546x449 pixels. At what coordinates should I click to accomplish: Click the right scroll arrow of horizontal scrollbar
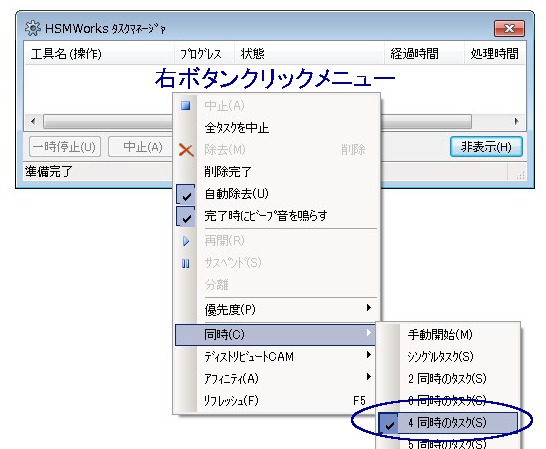tap(517, 122)
